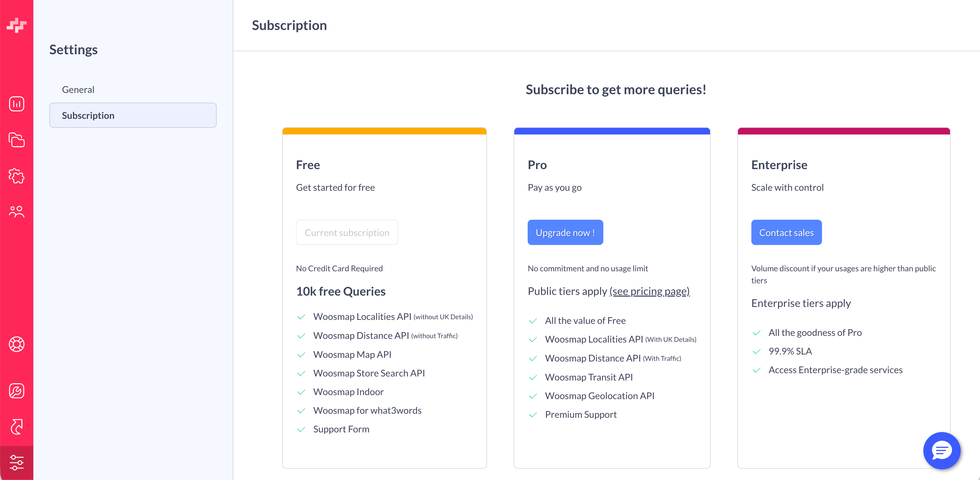980x480 pixels.
Task: Open the chat bubble widget
Action: 942,451
